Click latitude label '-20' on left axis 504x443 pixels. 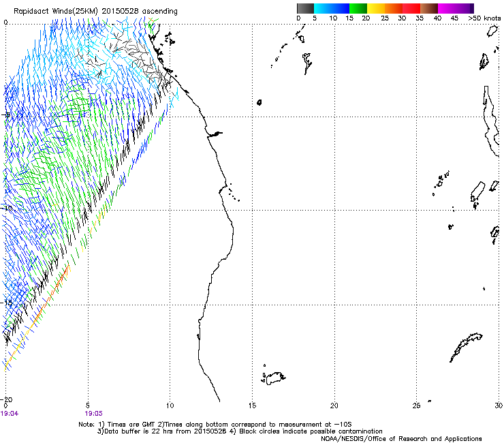(x=7, y=399)
